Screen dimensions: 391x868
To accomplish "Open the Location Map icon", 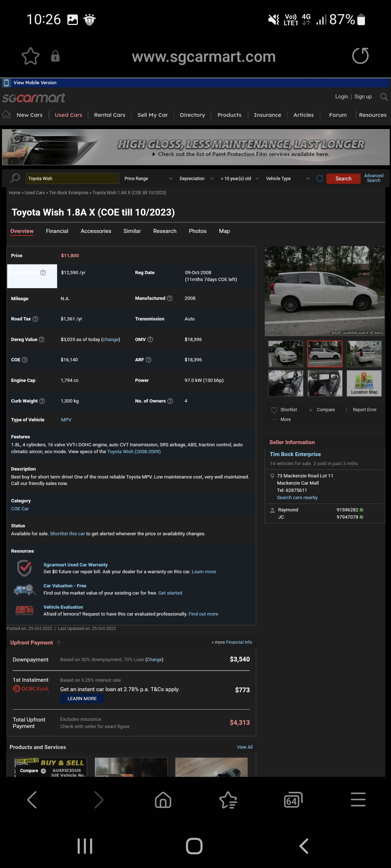I will pos(364,383).
